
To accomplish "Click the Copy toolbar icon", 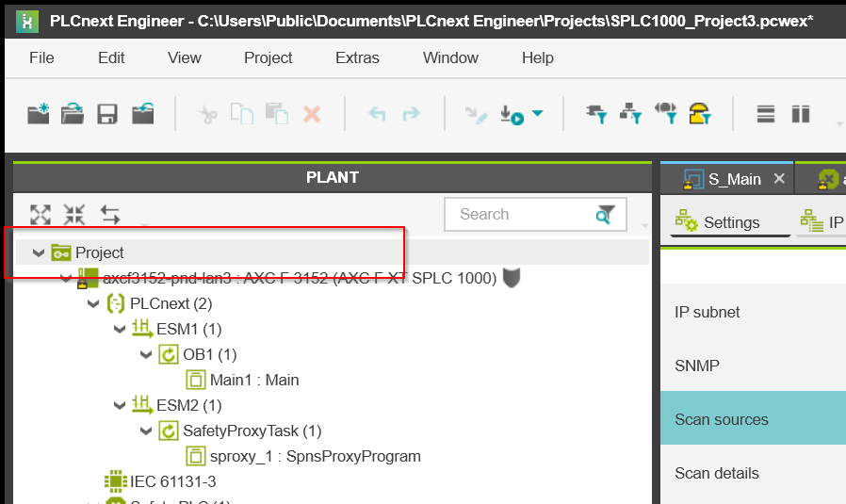I will tap(242, 114).
